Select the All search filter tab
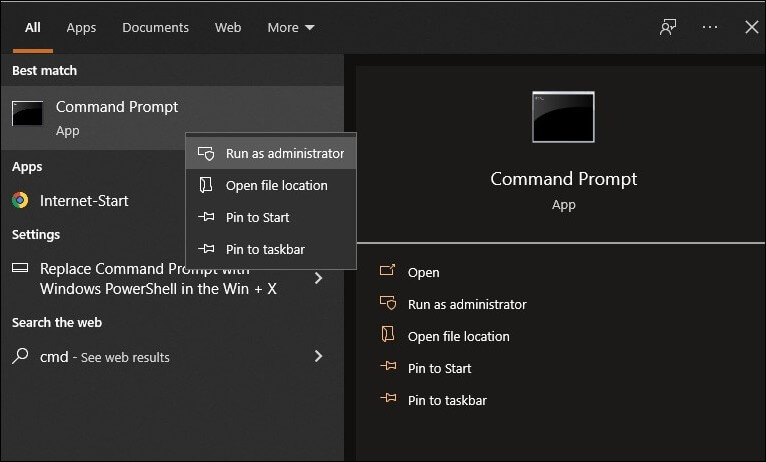 (x=33, y=27)
